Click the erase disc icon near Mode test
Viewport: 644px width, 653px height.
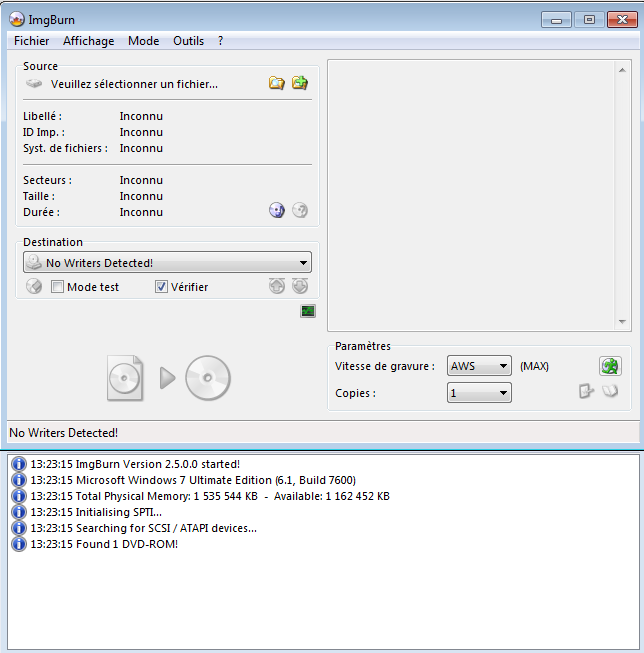tap(34, 287)
